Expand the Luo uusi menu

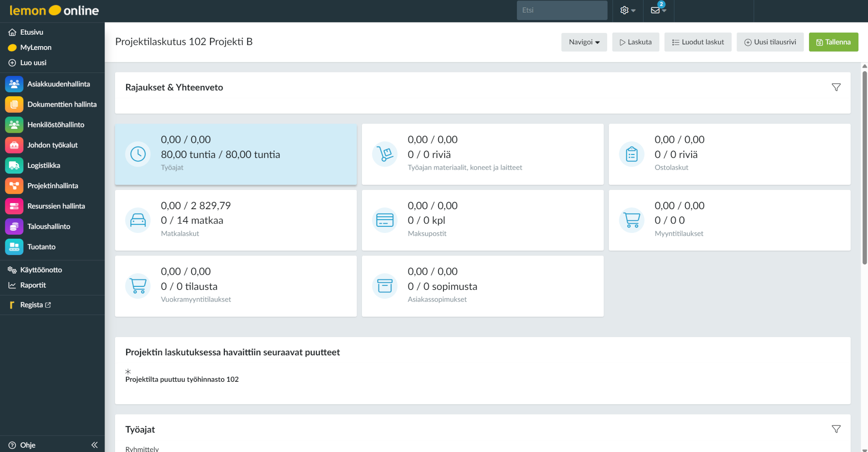pyautogui.click(x=33, y=63)
